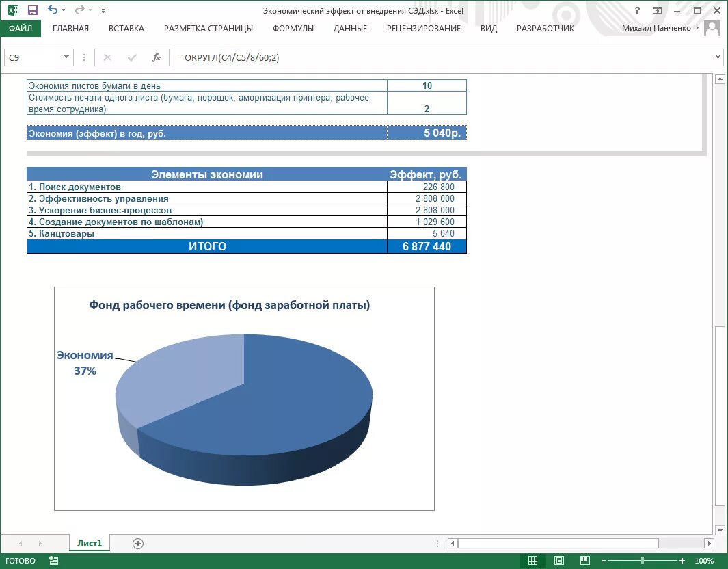Select '2. Эффективность управления' cell
728x569 pixels.
point(207,198)
